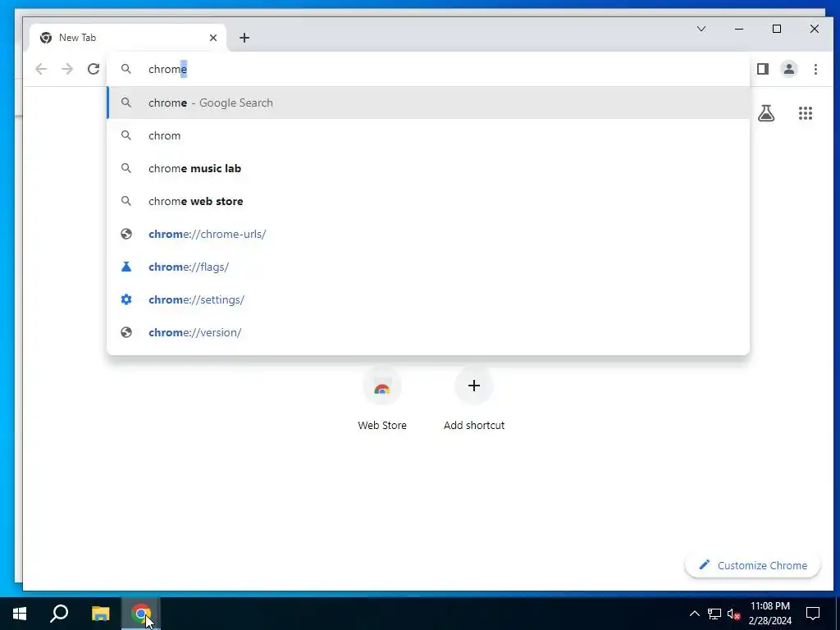Minimize the Chrome window
Screen dimensions: 840x630
click(x=739, y=29)
